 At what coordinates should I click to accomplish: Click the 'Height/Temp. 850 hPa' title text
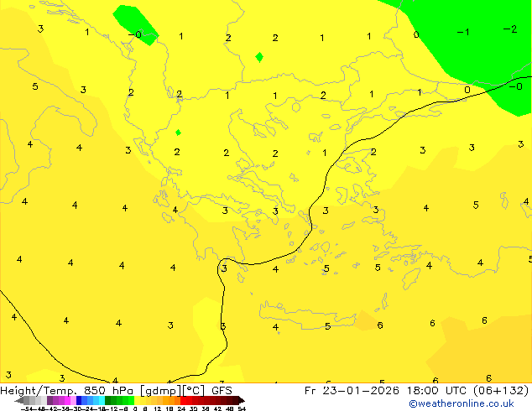pos(66,391)
